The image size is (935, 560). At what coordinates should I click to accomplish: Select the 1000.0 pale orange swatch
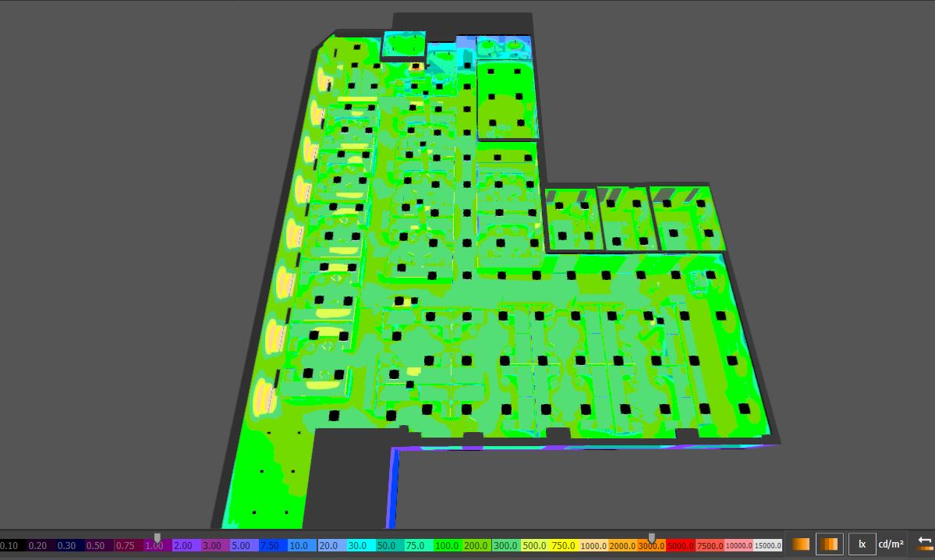(593, 546)
